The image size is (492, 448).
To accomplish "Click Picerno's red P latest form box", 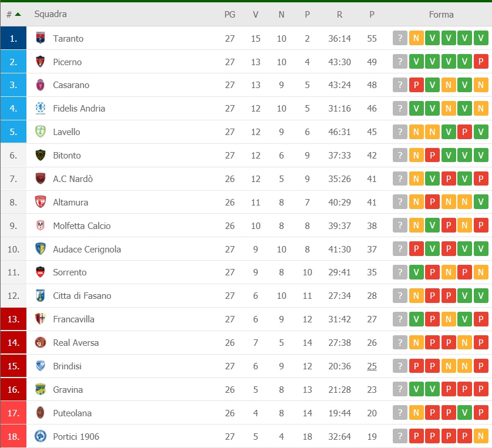I will [481, 62].
